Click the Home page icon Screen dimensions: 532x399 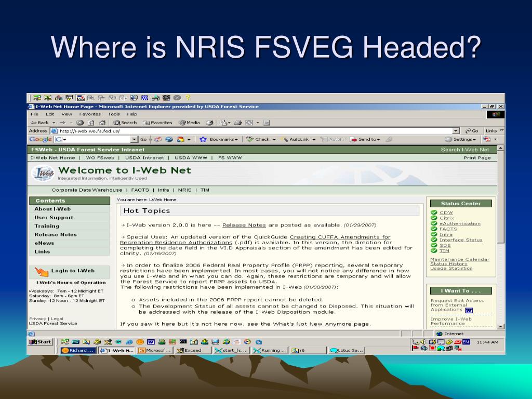102,123
